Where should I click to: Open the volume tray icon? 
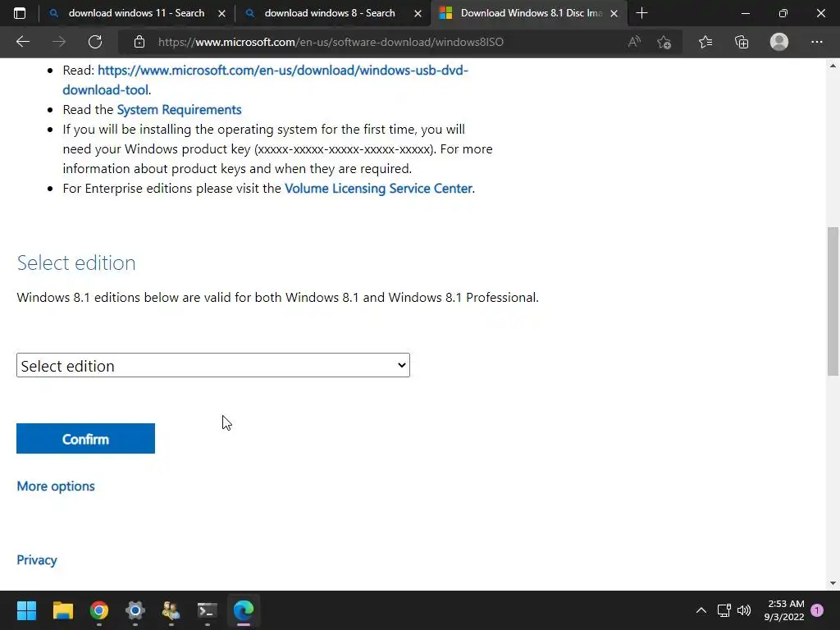(744, 610)
